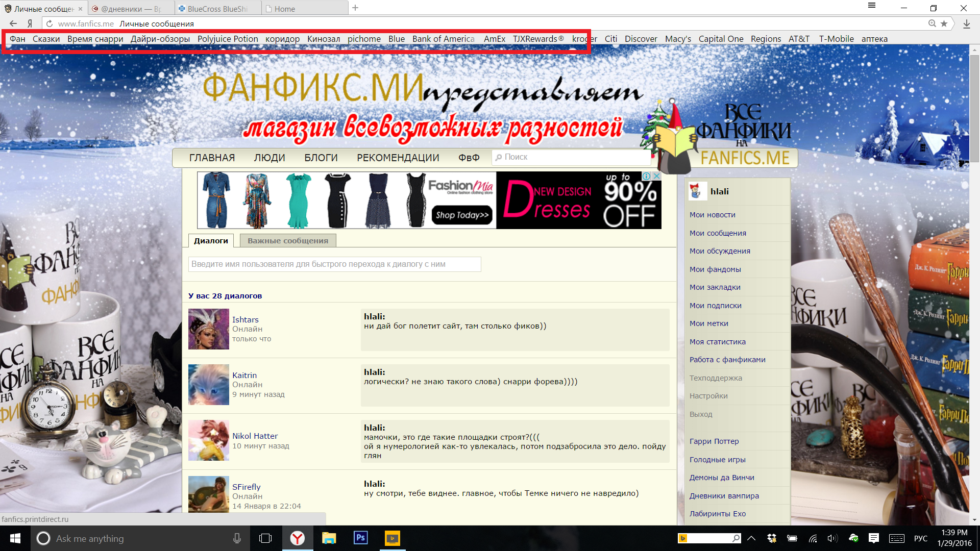Click the bookmark star icon
The height and width of the screenshot is (551, 980).
(x=944, y=23)
